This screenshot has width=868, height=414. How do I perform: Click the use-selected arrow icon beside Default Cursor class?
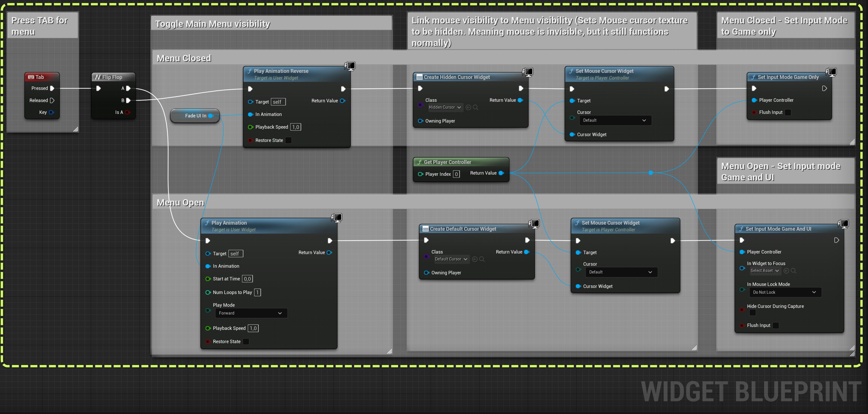click(x=474, y=259)
